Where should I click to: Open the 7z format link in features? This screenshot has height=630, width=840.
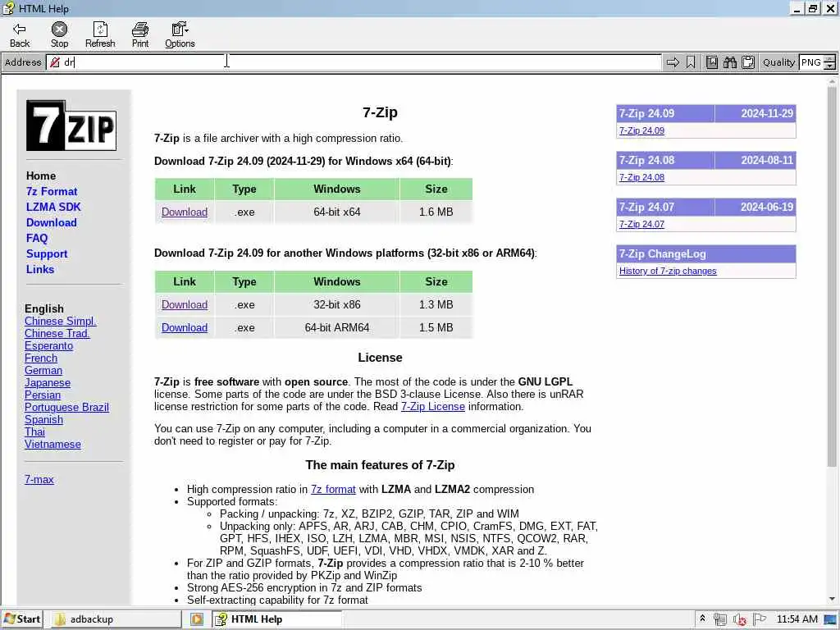pos(333,489)
